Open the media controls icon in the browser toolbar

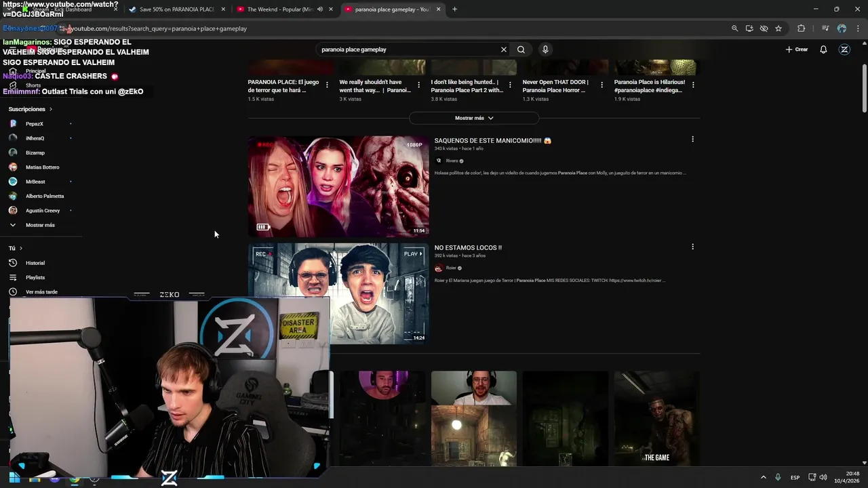click(x=825, y=28)
